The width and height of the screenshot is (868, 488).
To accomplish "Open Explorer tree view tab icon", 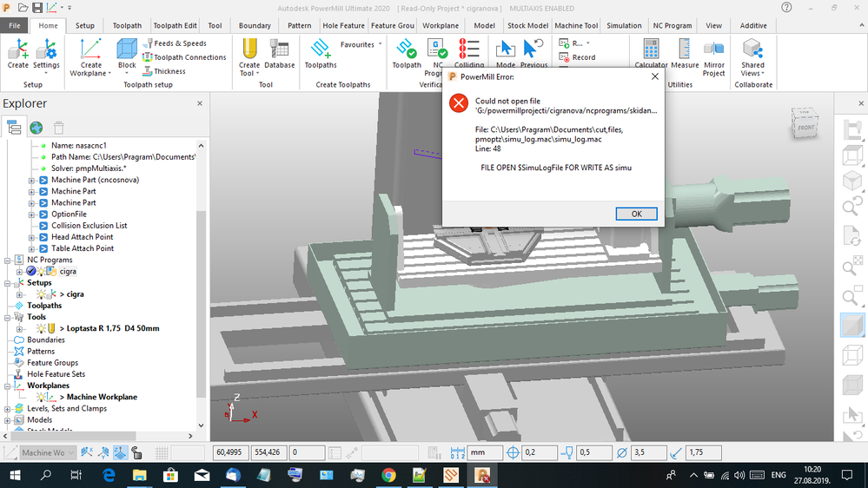I will (14, 128).
